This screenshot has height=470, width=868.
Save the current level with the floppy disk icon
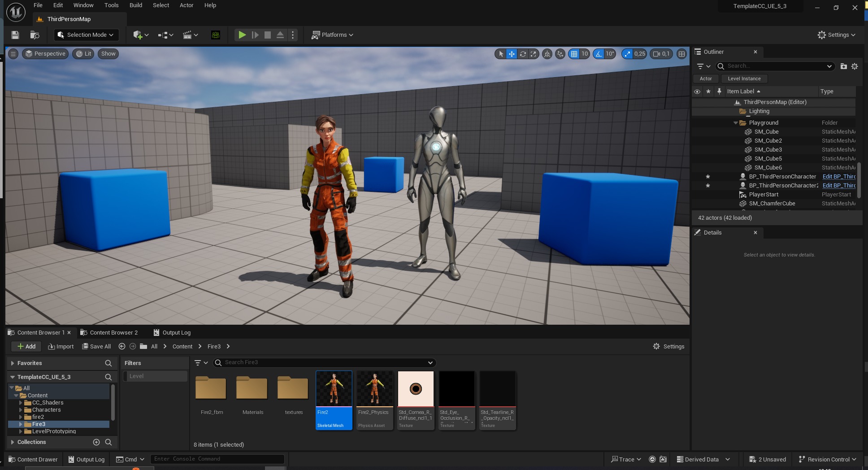pos(15,35)
